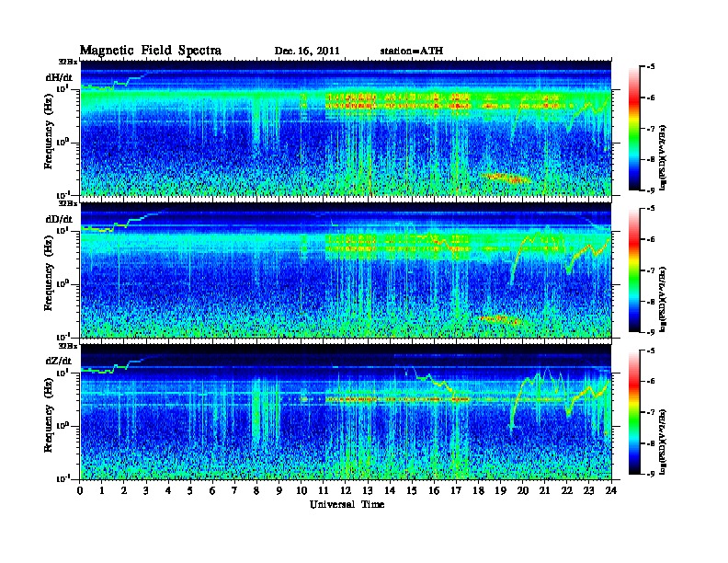728x563 pixels.
Task: Click hour tick label "17" on time axis
Action: [x=456, y=490]
